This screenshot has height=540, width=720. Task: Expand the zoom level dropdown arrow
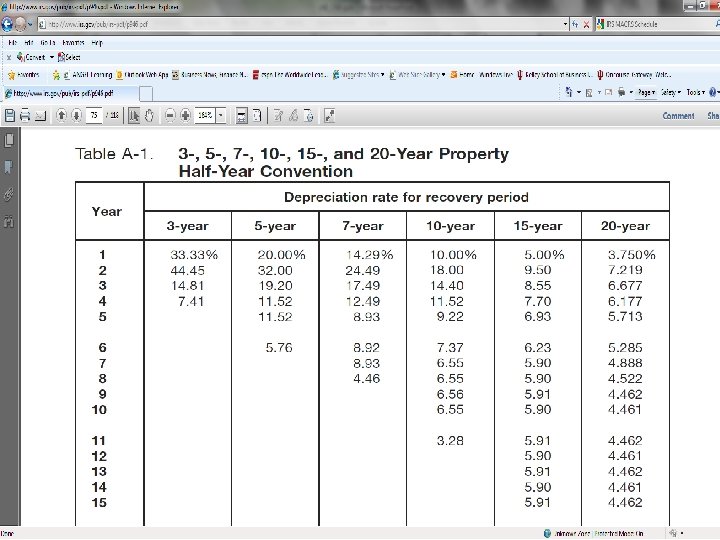click(221, 115)
